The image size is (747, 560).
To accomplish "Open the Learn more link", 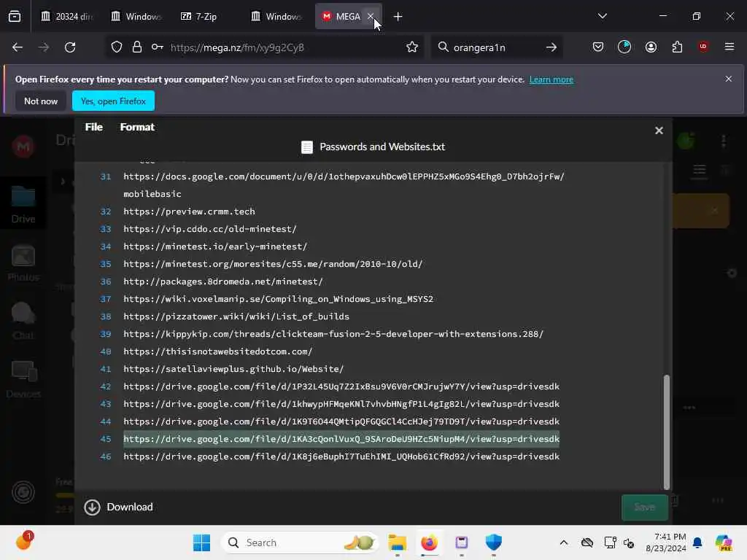I will tap(551, 79).
